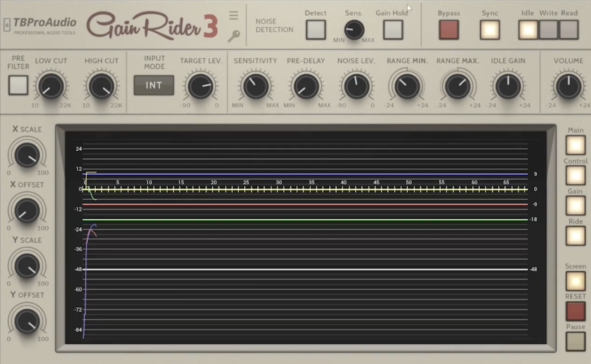Toggle the Sync button
591x364 pixels.
point(490,30)
